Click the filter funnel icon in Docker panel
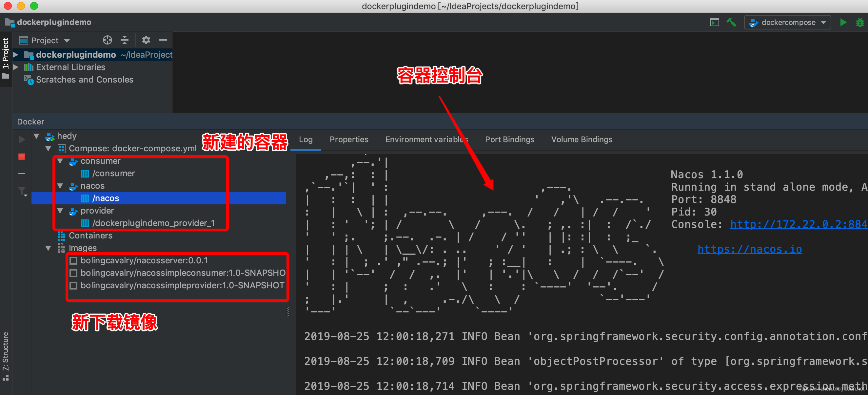 click(x=22, y=191)
